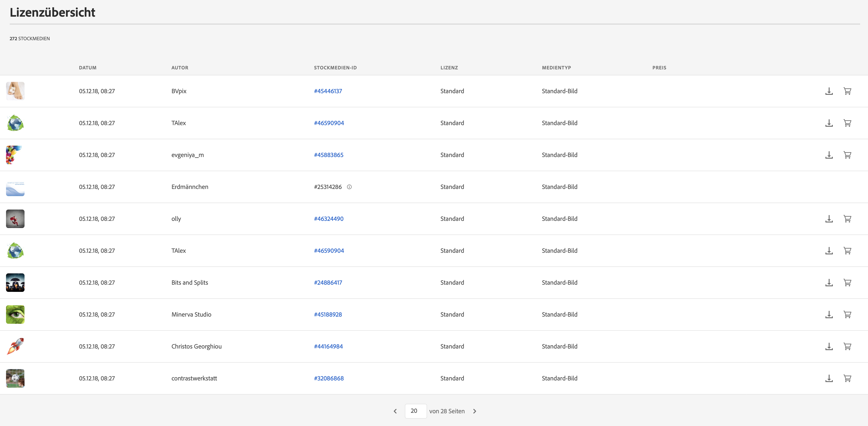Open the rocket thumbnail image
Screen dimensions: 868x426
(x=15, y=346)
